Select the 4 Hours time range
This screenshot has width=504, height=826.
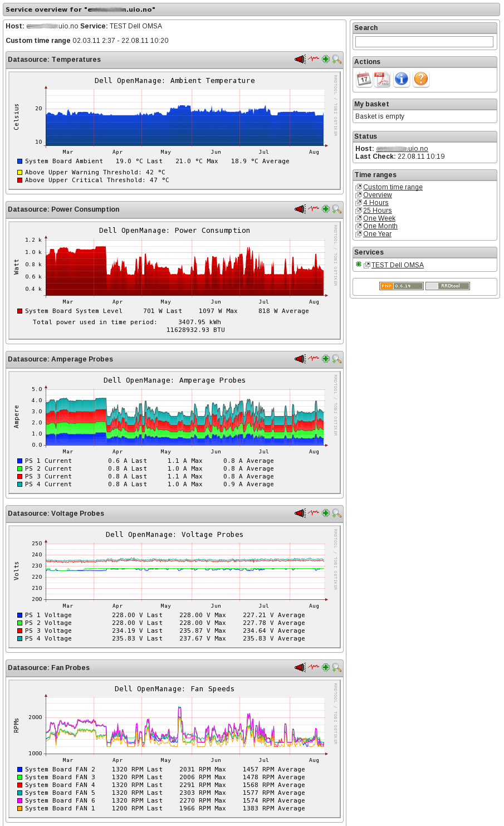(376, 203)
